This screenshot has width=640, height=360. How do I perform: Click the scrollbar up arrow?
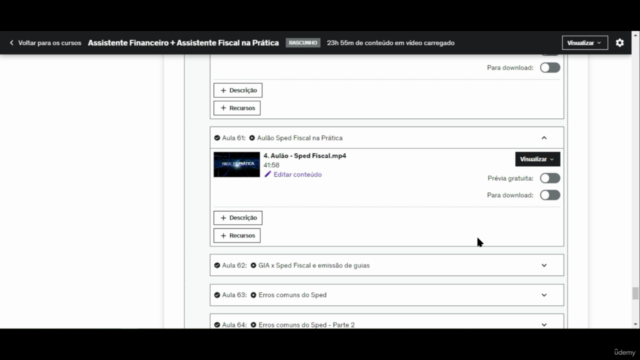pyautogui.click(x=635, y=36)
